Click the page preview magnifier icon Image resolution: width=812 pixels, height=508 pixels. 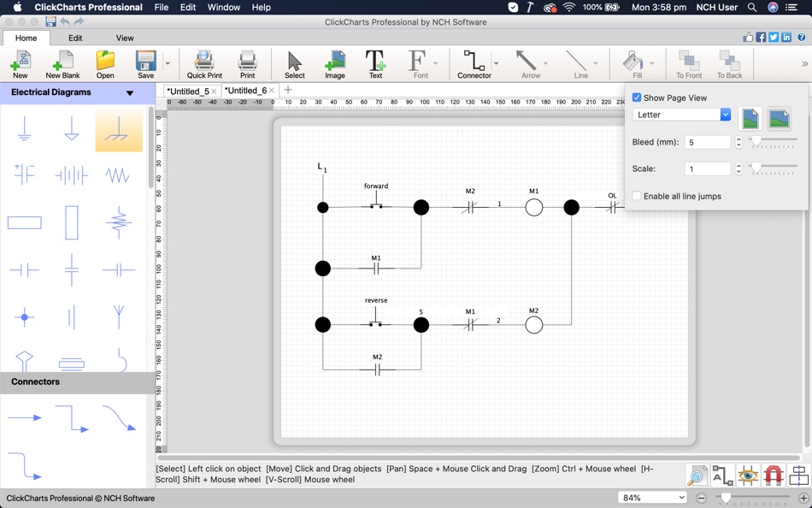coord(697,476)
